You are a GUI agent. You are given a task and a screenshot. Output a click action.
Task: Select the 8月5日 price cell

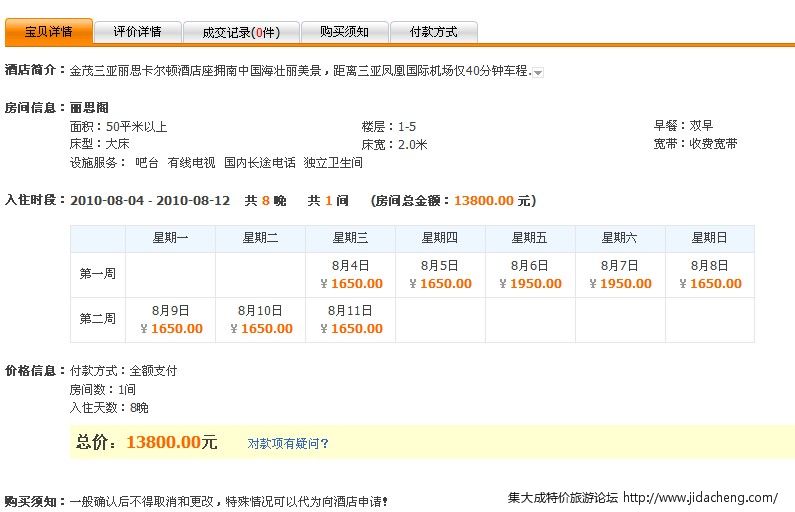440,275
